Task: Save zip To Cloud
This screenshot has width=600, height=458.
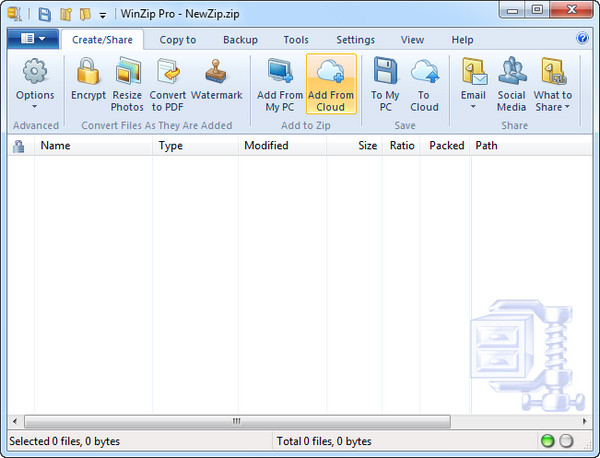Action: (x=424, y=73)
